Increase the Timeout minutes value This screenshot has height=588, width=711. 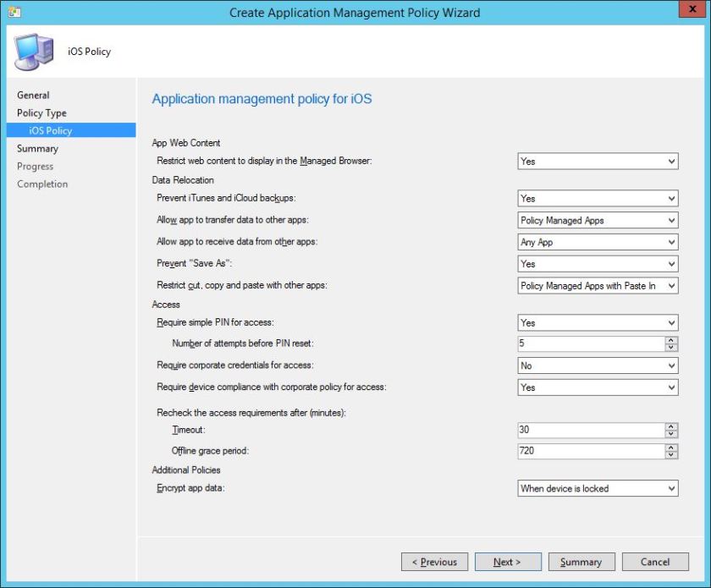670,426
